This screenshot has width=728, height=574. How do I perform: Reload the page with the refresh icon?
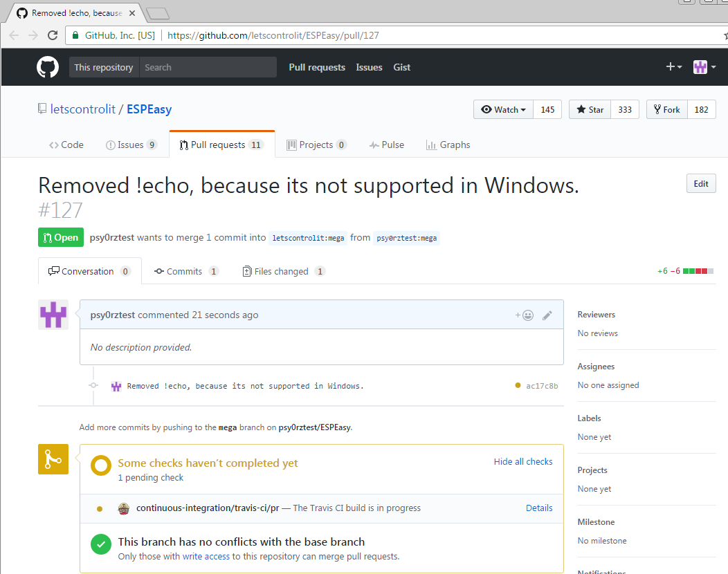tap(53, 35)
